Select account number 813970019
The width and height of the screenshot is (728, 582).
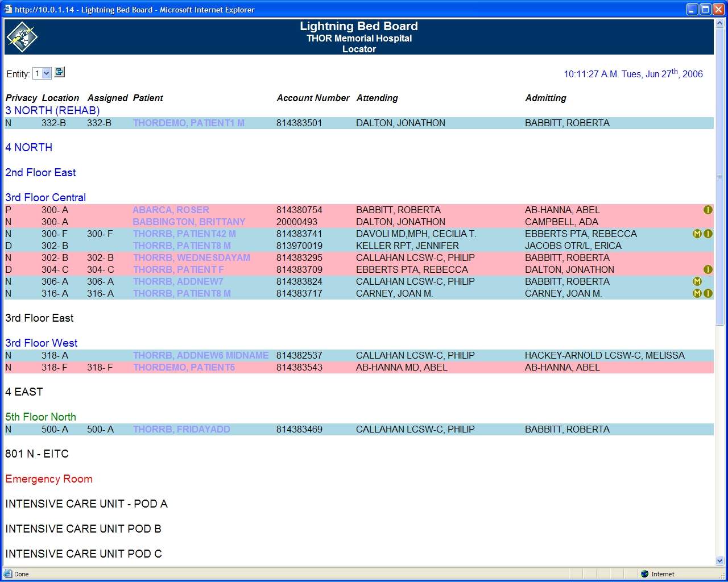(x=299, y=246)
